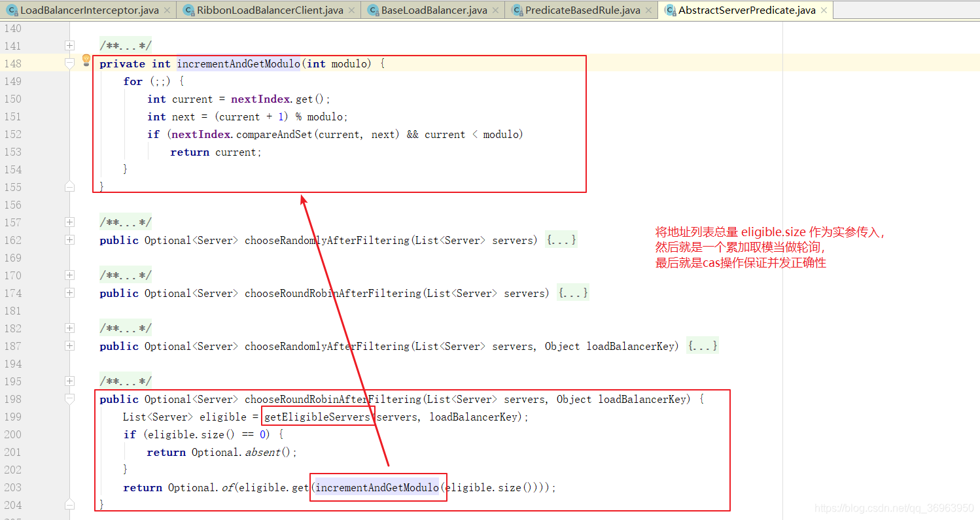
Task: Unfold the {...} body placeholder on line 162
Action: point(561,240)
